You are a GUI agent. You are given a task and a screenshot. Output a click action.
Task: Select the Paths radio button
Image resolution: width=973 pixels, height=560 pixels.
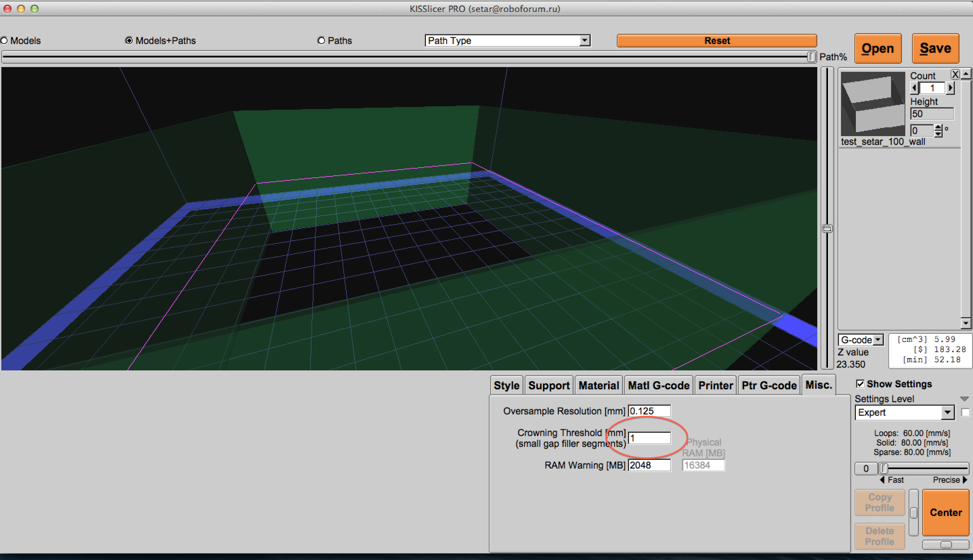tap(321, 41)
